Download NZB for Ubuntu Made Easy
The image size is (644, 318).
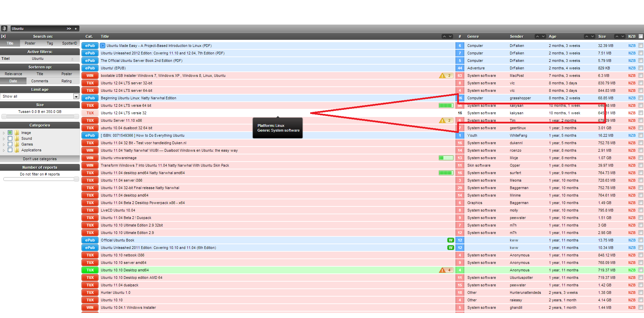click(632, 46)
